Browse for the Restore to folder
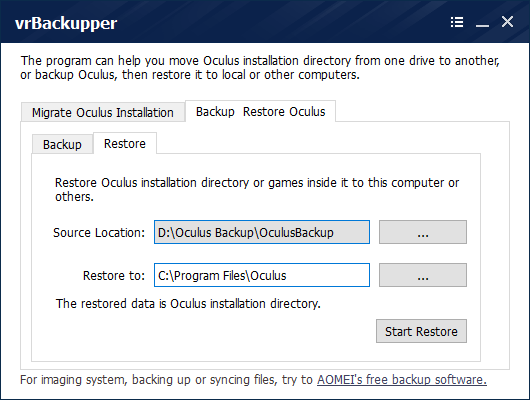The image size is (530, 400). point(423,275)
